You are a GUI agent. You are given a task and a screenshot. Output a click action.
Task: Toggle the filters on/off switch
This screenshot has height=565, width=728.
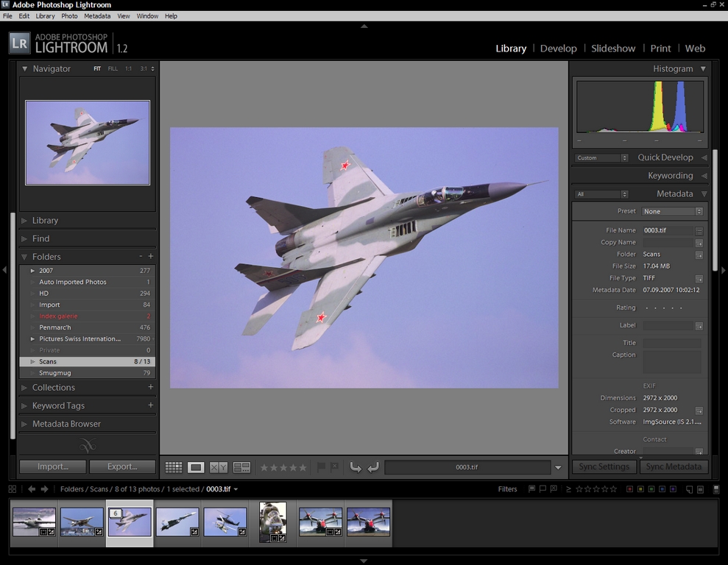[x=716, y=489]
